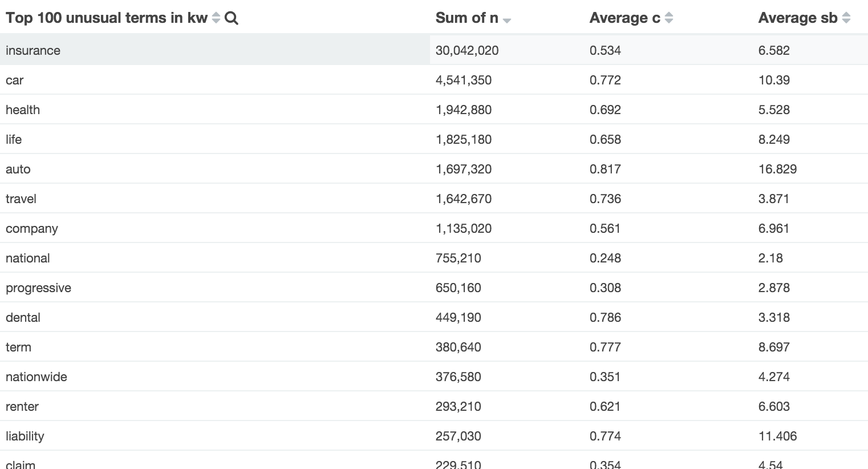Click the progressive term cell
Image resolution: width=868 pixels, height=469 pixels.
click(x=38, y=288)
